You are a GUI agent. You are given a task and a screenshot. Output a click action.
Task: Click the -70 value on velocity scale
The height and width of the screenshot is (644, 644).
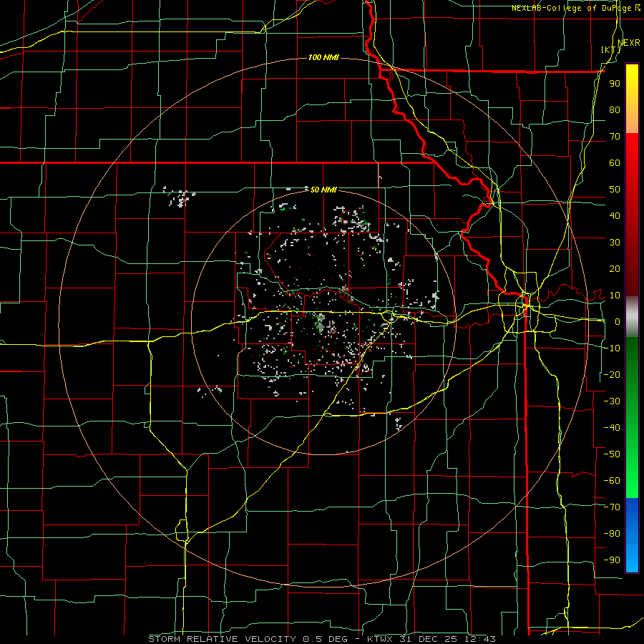tap(612, 507)
